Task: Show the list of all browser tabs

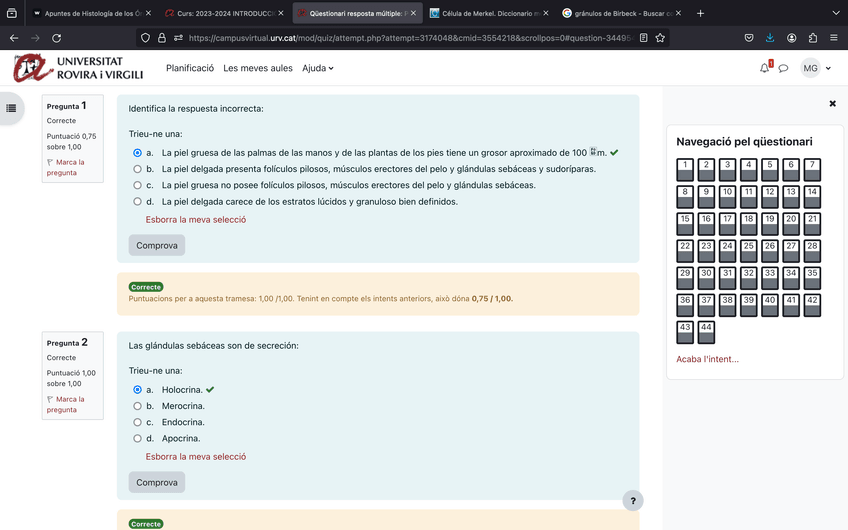Action: [x=835, y=13]
